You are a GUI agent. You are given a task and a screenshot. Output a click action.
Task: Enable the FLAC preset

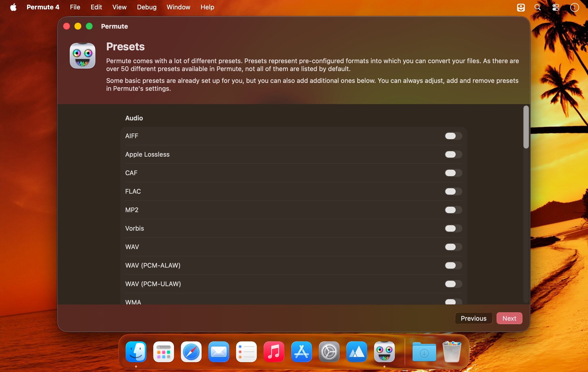pyautogui.click(x=453, y=191)
